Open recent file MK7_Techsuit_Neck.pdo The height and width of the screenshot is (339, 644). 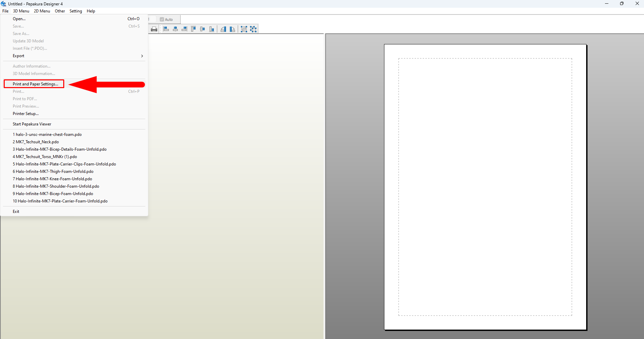74,142
